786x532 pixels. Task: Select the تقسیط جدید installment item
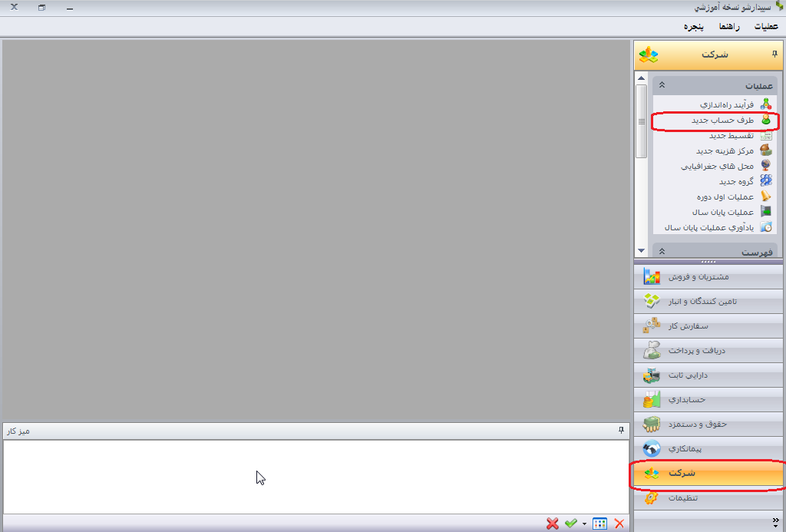pos(741,135)
